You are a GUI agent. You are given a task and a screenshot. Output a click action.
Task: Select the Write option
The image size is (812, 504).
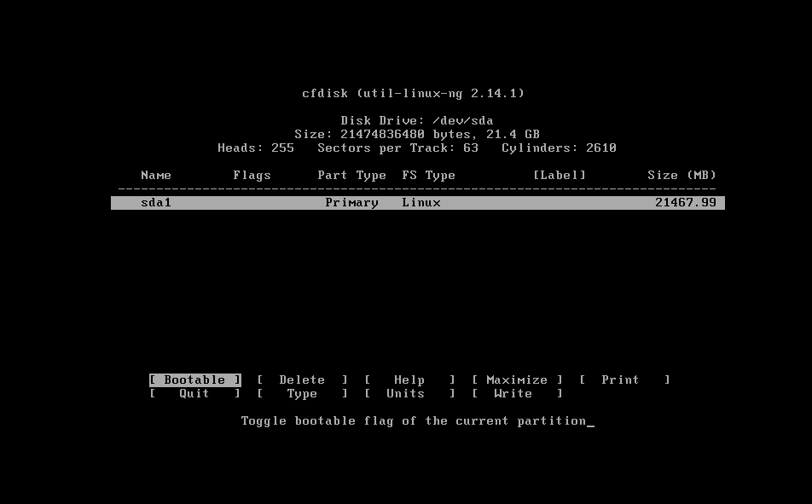point(517,394)
